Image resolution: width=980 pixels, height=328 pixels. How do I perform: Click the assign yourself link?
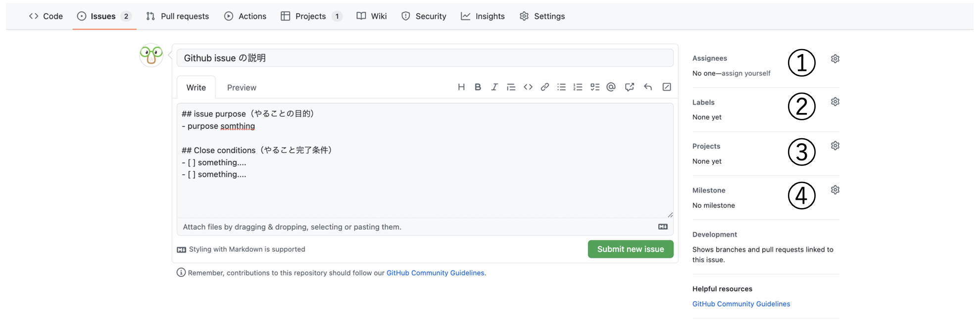746,73
